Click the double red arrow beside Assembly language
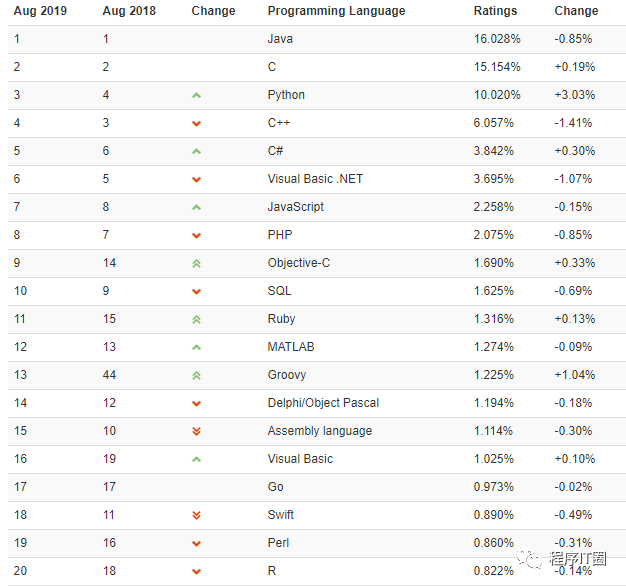 (x=196, y=431)
